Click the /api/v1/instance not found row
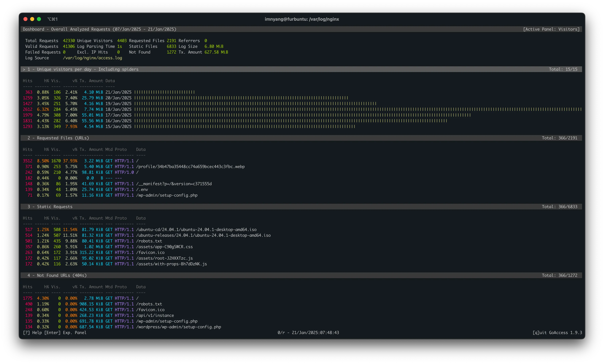The height and width of the screenshot is (364, 604). pos(155,316)
